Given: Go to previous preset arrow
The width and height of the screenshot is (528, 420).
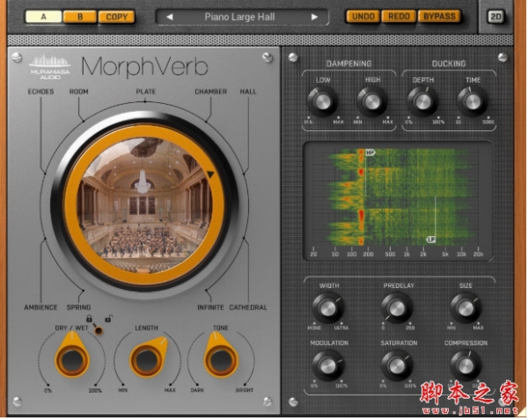Looking at the screenshot, I should [x=170, y=17].
